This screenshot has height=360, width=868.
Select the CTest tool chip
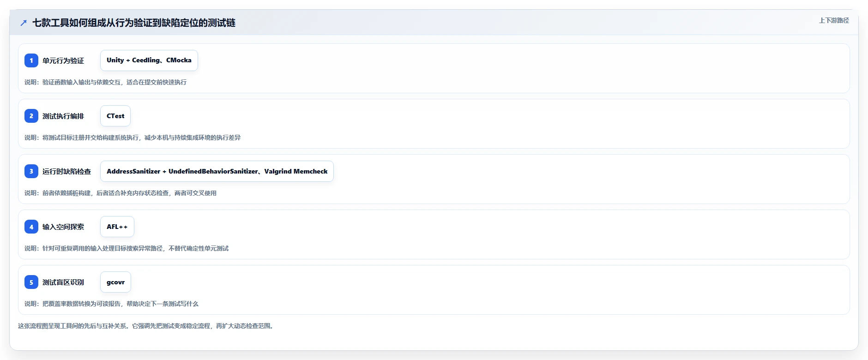[x=115, y=116]
